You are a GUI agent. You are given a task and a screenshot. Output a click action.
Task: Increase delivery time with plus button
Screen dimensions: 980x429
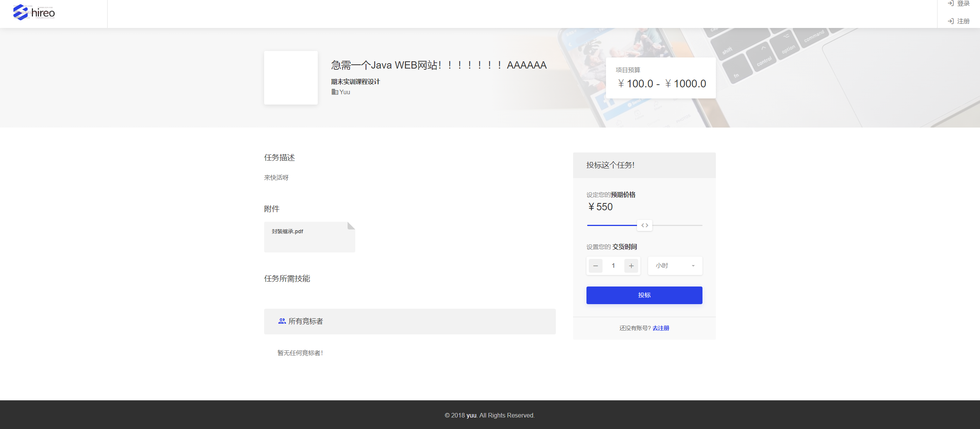click(x=631, y=265)
